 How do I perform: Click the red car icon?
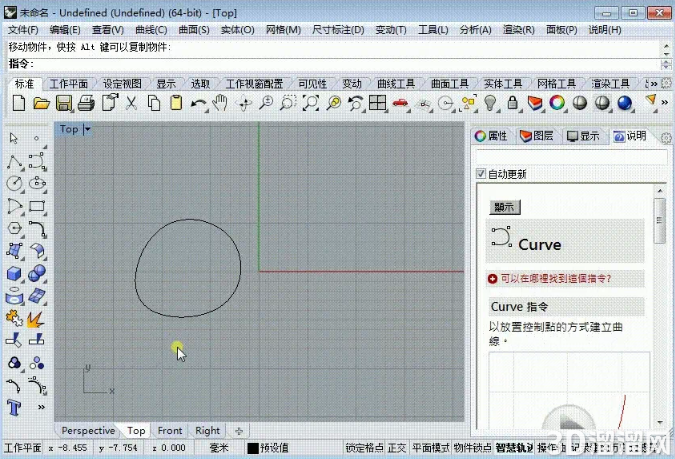pyautogui.click(x=400, y=103)
